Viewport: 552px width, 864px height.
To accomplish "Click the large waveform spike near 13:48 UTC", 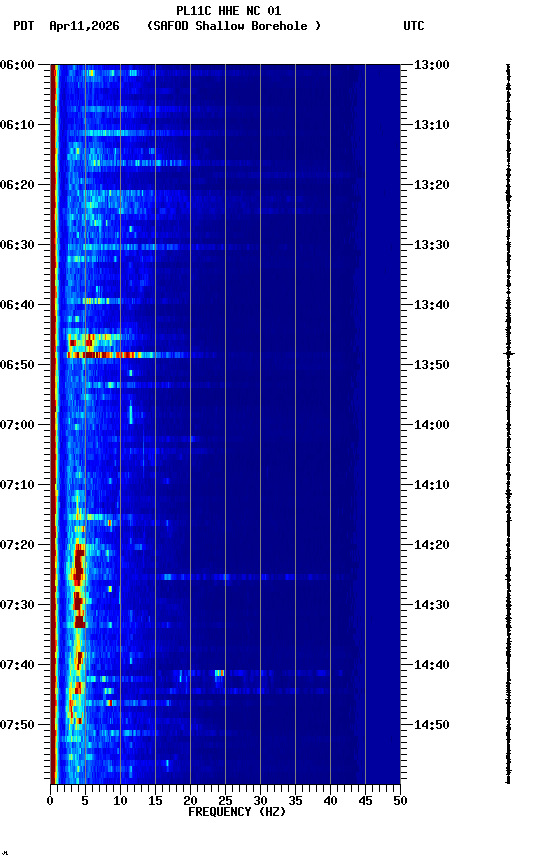I will pyautogui.click(x=508, y=353).
